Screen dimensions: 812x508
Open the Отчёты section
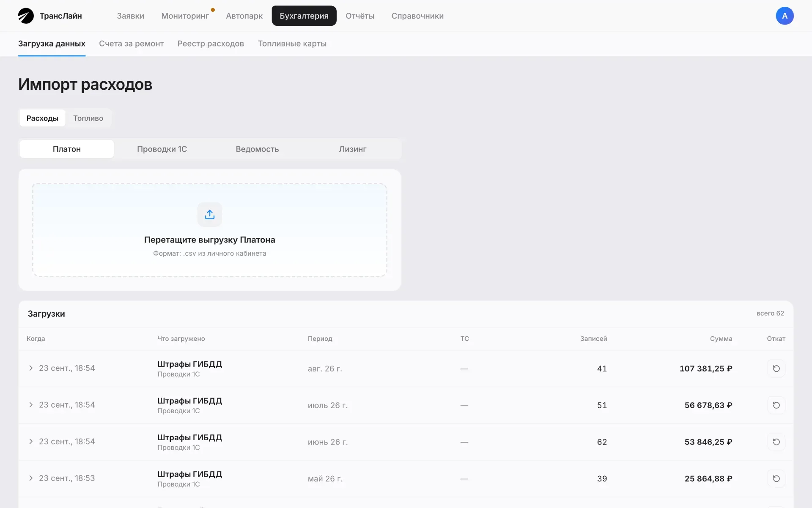[x=360, y=16]
